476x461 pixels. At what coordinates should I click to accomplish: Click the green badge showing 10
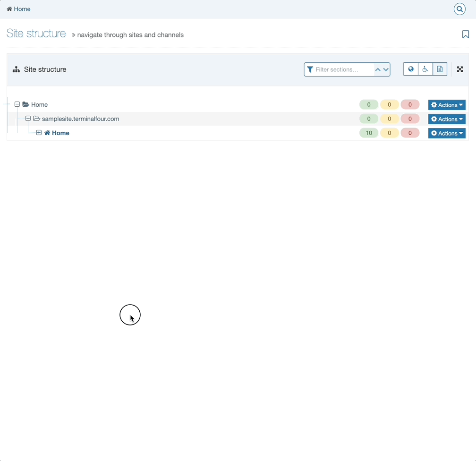(369, 133)
